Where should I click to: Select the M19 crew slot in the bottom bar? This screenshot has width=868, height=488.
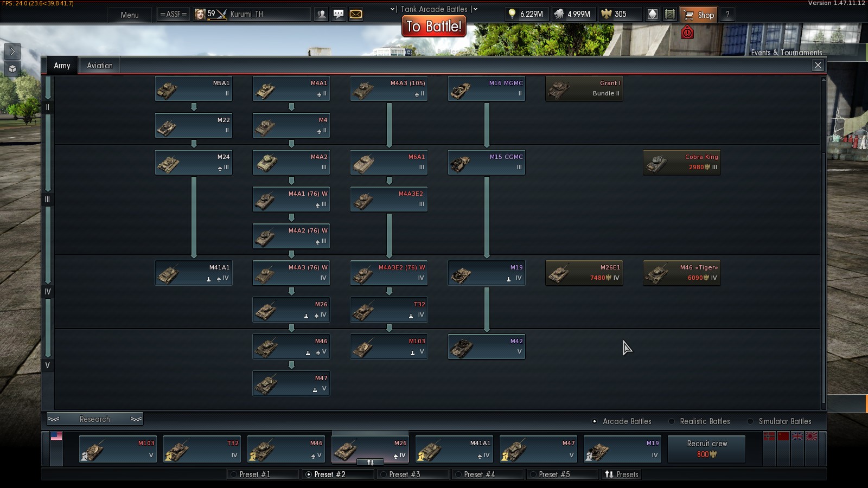[x=622, y=450]
